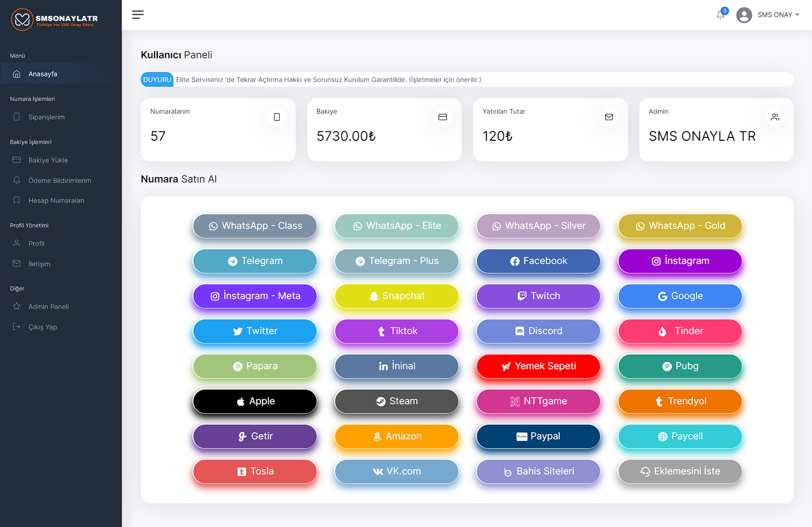Click the Yemek Sepeti button
Viewport: 812px width, 527px height.
click(538, 366)
